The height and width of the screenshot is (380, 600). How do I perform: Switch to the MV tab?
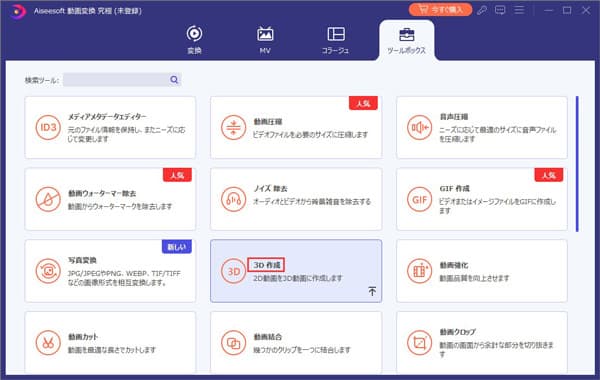click(265, 40)
